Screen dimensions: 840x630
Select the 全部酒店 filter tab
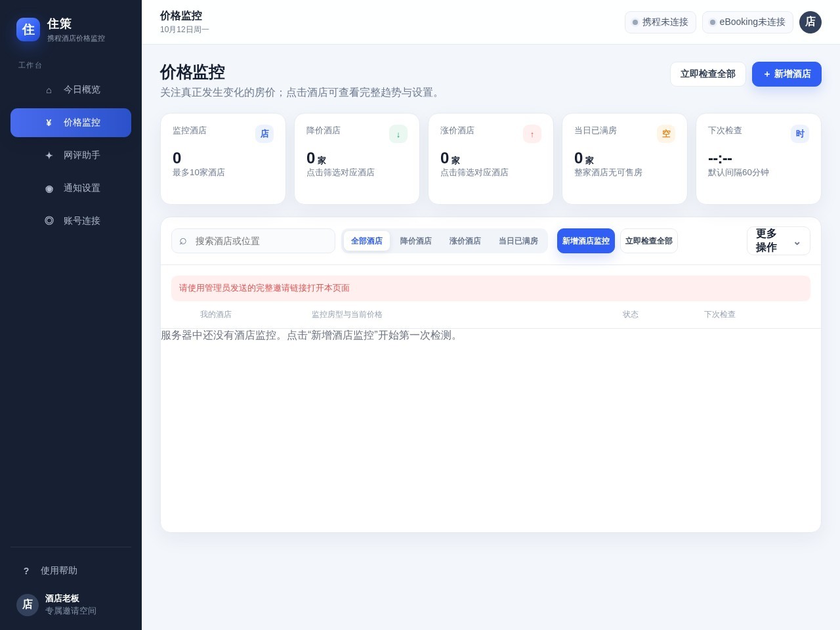[367, 241]
